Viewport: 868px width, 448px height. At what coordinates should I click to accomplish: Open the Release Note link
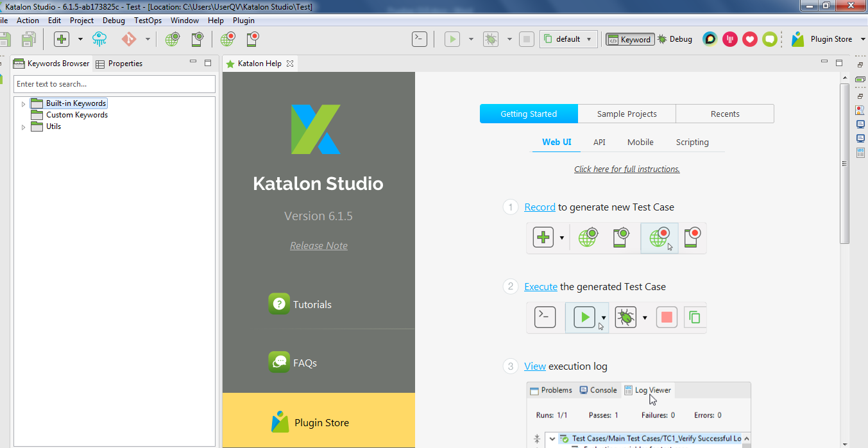[x=319, y=246]
